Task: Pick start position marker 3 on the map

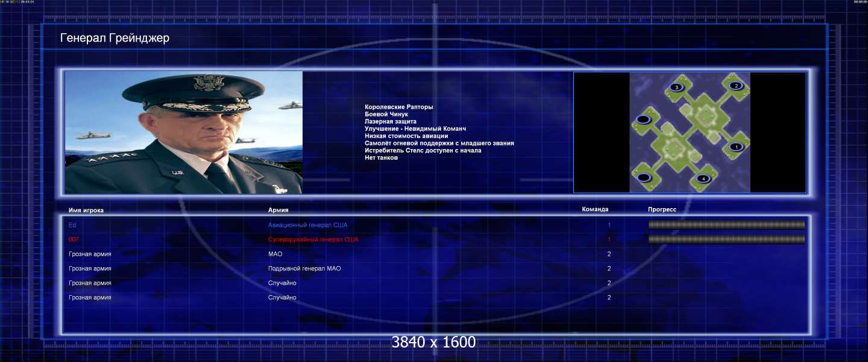Action: 676,87
